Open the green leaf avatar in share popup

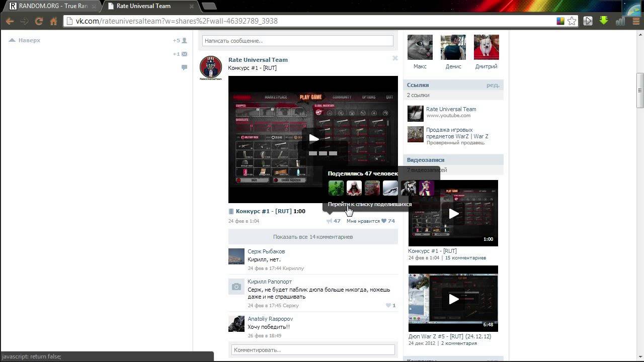[336, 188]
